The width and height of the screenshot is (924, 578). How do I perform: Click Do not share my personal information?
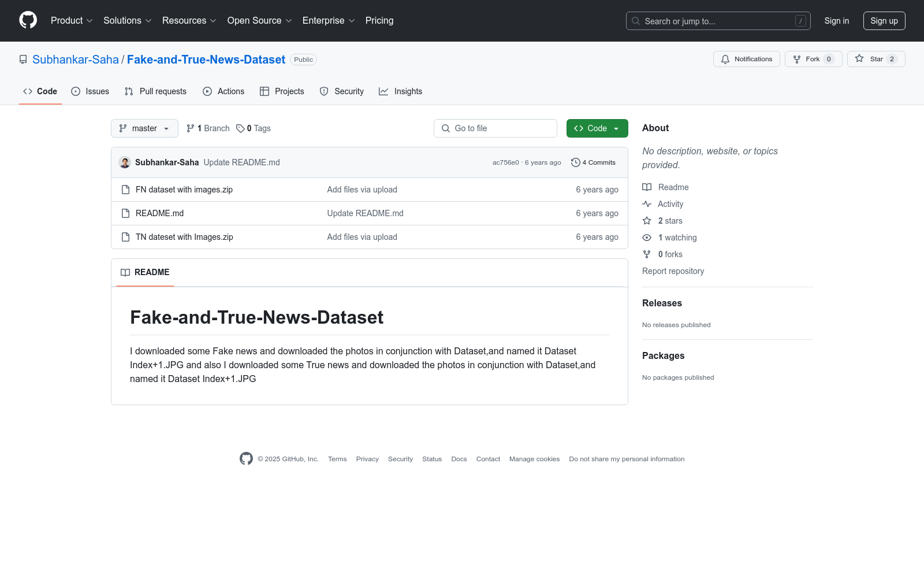coord(627,459)
